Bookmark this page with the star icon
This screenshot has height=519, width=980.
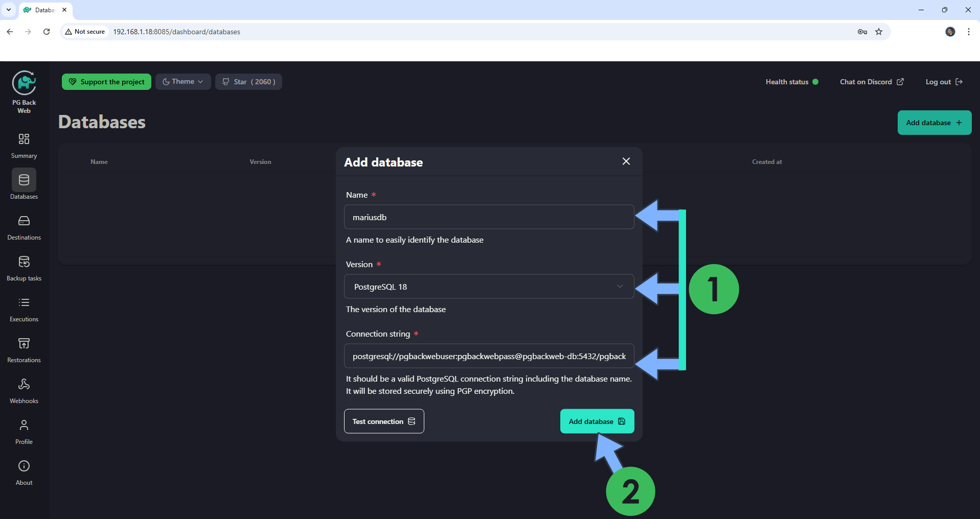pos(879,32)
